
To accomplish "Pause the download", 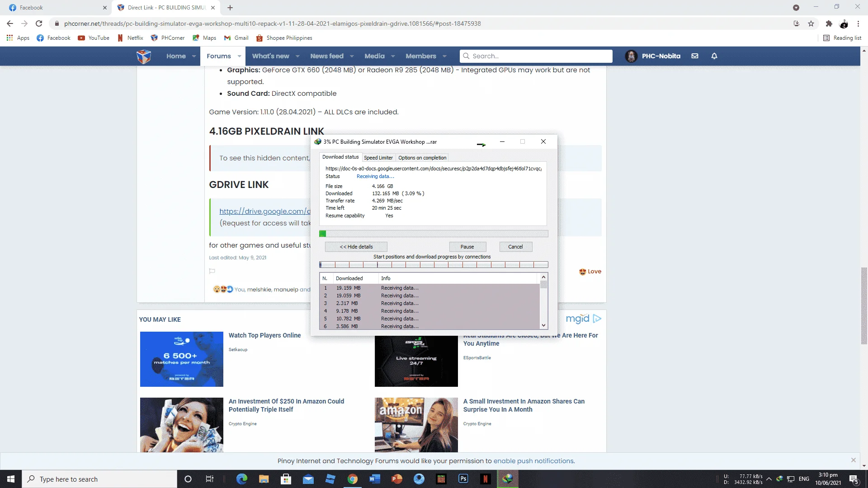I will click(467, 247).
